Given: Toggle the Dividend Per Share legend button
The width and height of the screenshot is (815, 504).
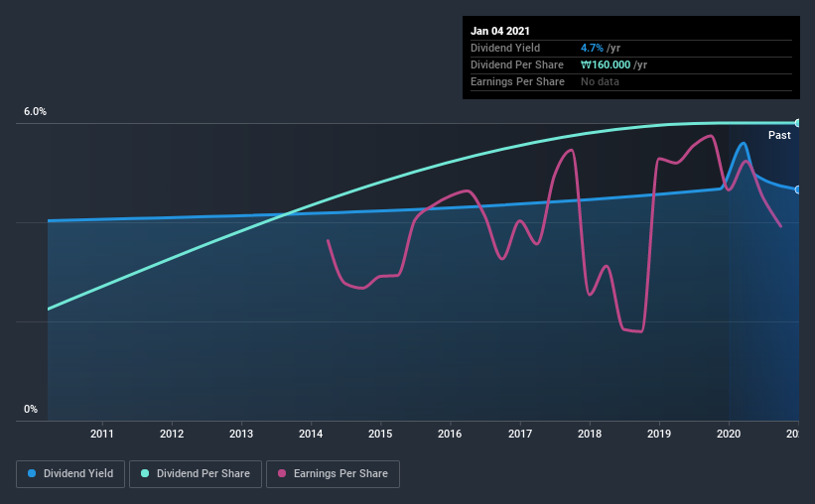Looking at the screenshot, I should (196, 474).
